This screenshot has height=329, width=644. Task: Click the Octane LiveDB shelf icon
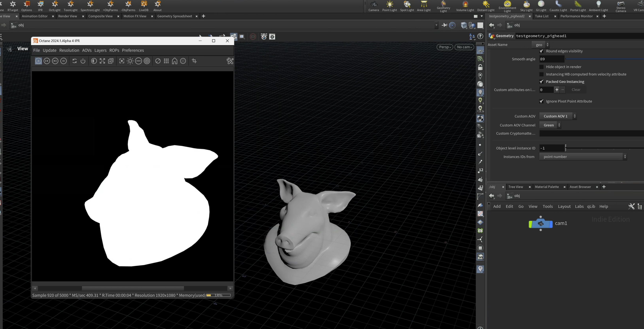tap(144, 6)
